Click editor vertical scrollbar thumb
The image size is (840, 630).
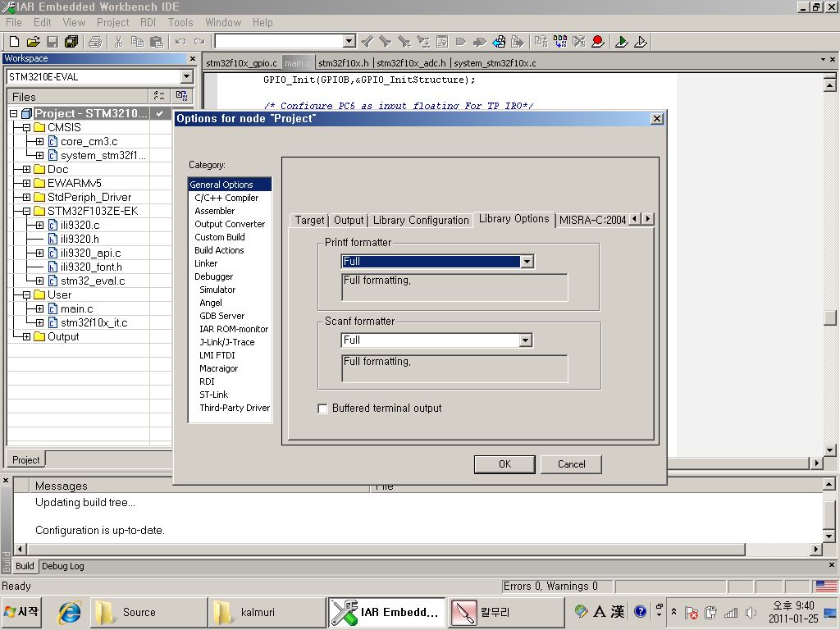point(830,317)
